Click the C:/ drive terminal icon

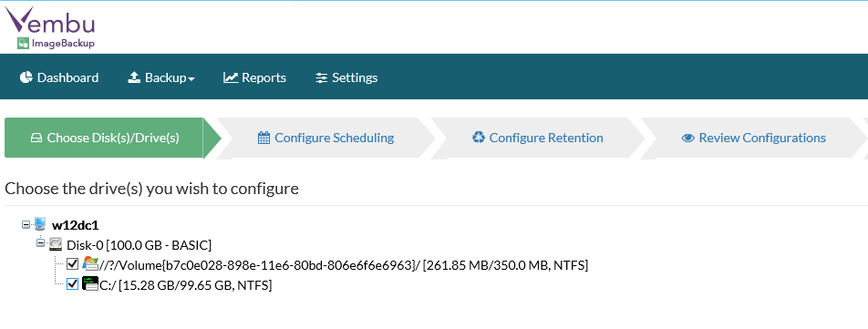tap(89, 283)
